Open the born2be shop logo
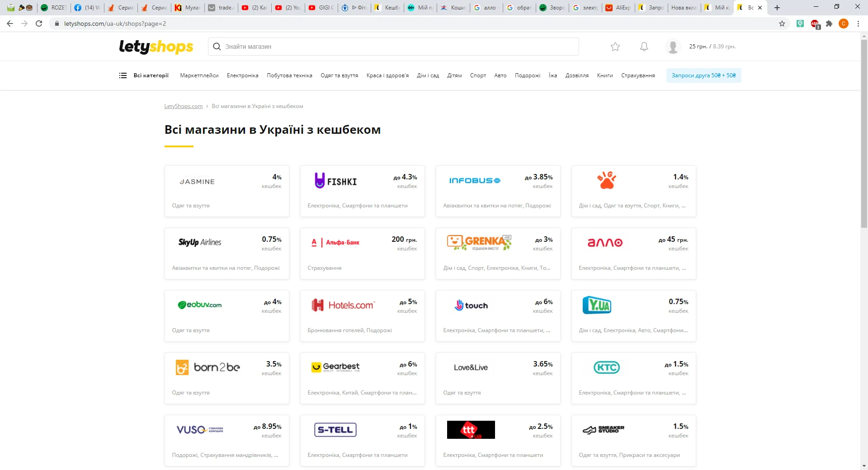 [208, 367]
